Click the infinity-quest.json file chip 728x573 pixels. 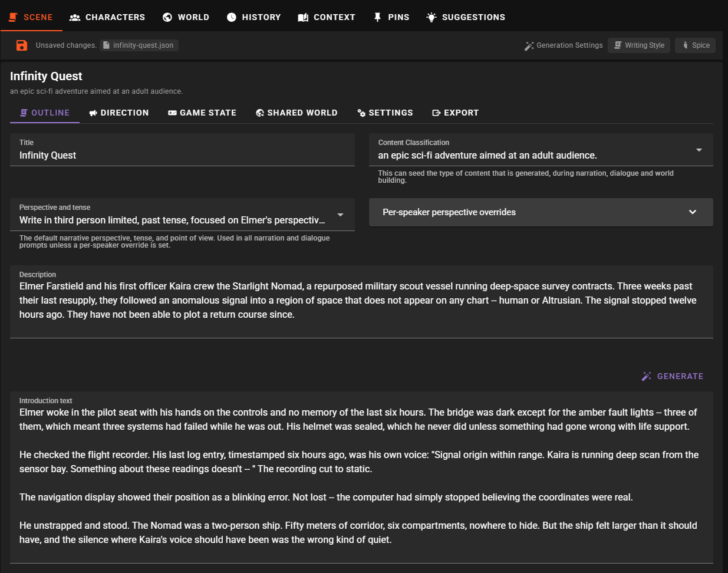pyautogui.click(x=139, y=45)
